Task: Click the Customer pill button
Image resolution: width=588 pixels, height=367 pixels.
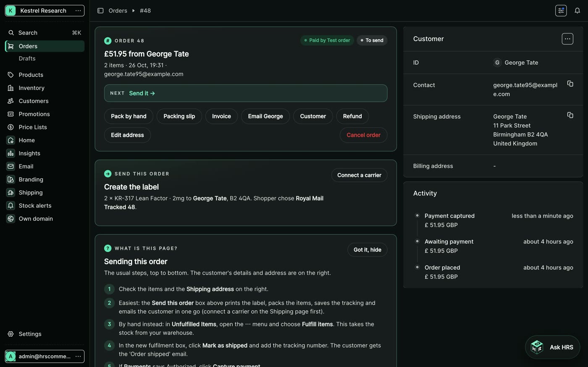Action: (x=313, y=116)
